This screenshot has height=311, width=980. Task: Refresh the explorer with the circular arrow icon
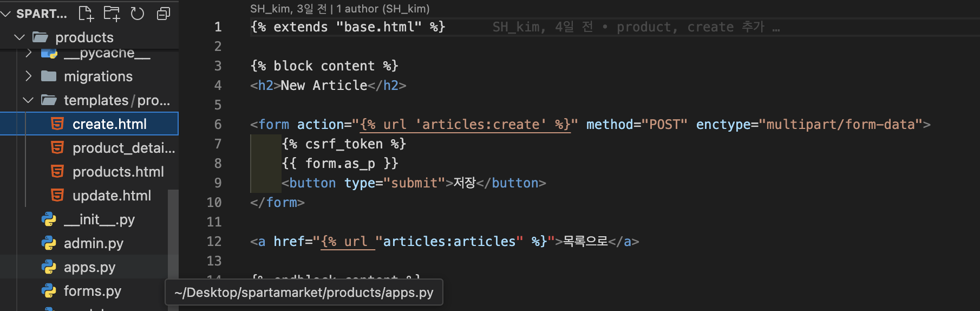138,14
